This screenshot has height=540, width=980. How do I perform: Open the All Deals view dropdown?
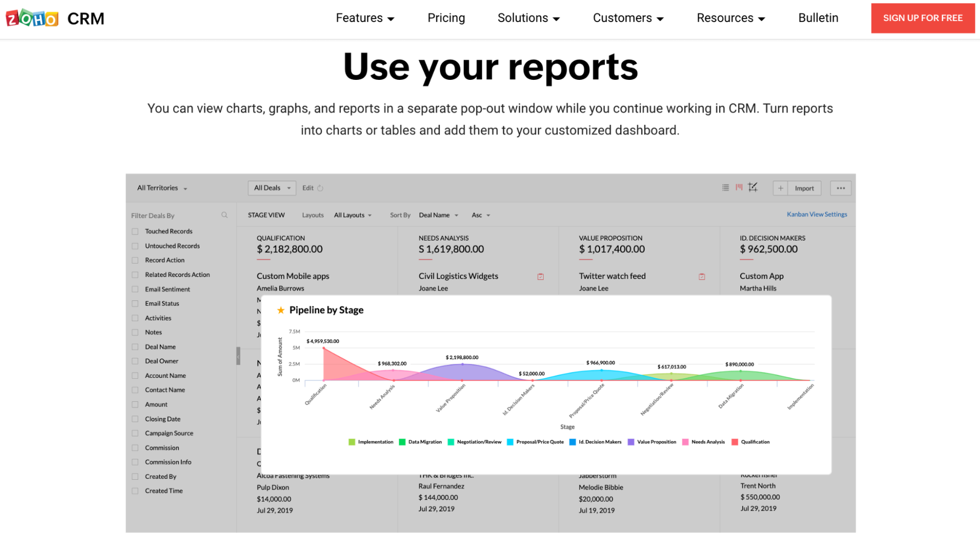tap(272, 188)
